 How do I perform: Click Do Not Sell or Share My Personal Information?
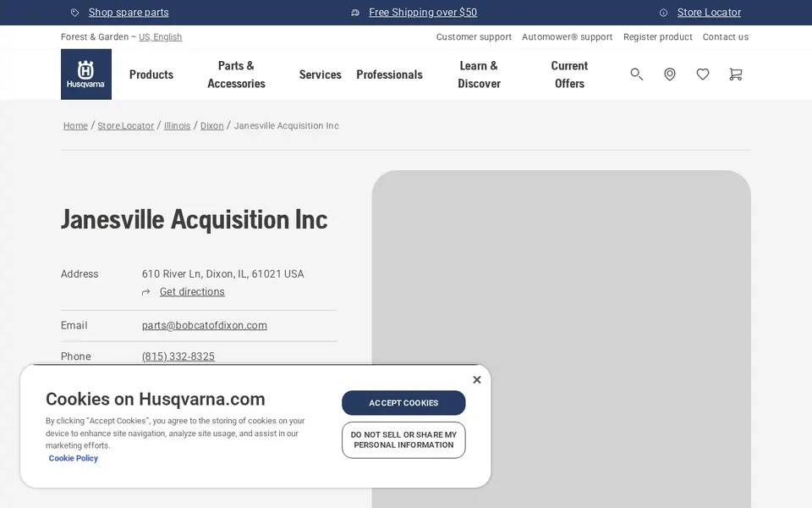tap(403, 440)
